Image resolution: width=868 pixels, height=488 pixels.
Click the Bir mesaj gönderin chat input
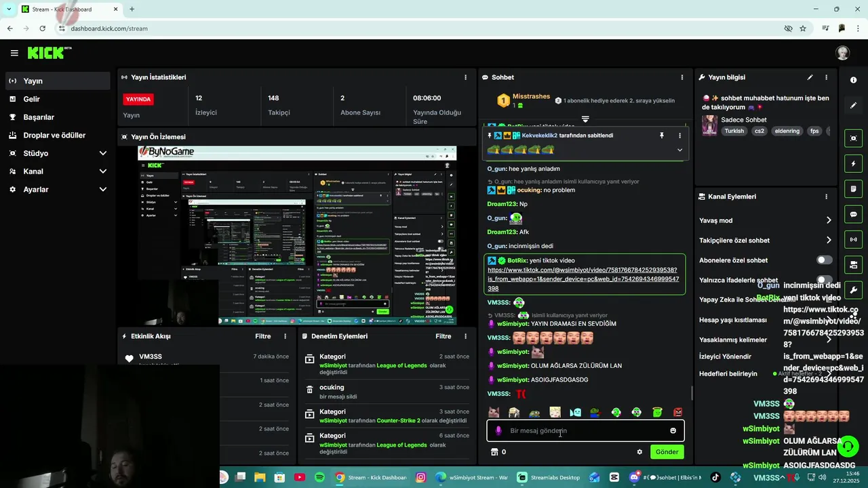[586, 430]
